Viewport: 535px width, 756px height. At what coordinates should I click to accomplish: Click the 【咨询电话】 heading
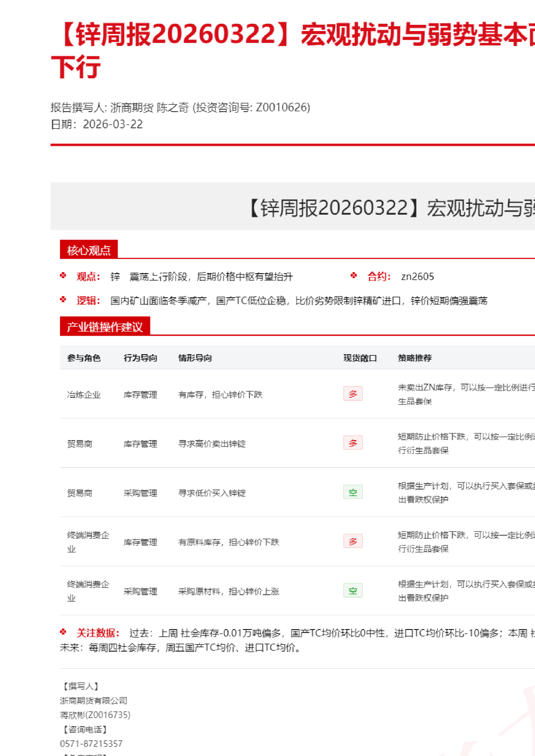pos(85,729)
